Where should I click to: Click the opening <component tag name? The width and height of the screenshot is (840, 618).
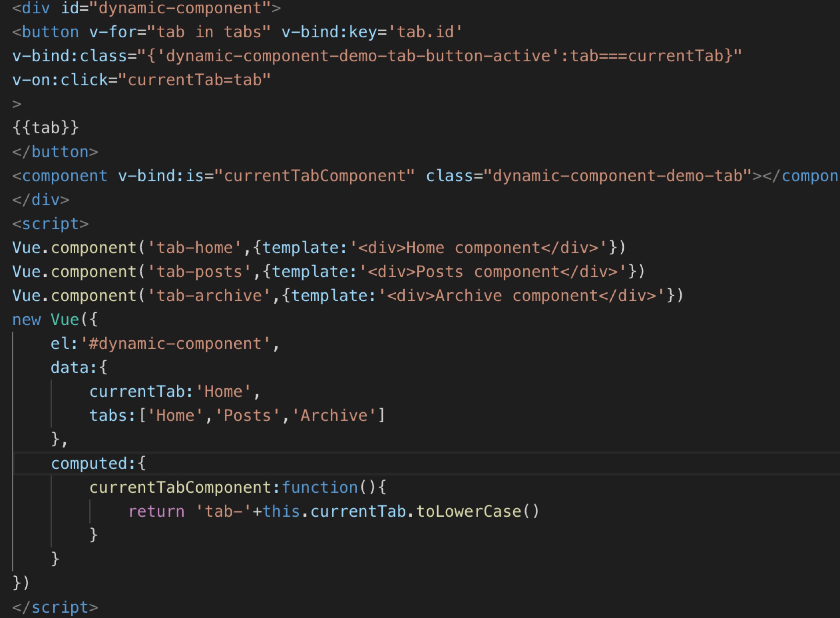[60, 176]
